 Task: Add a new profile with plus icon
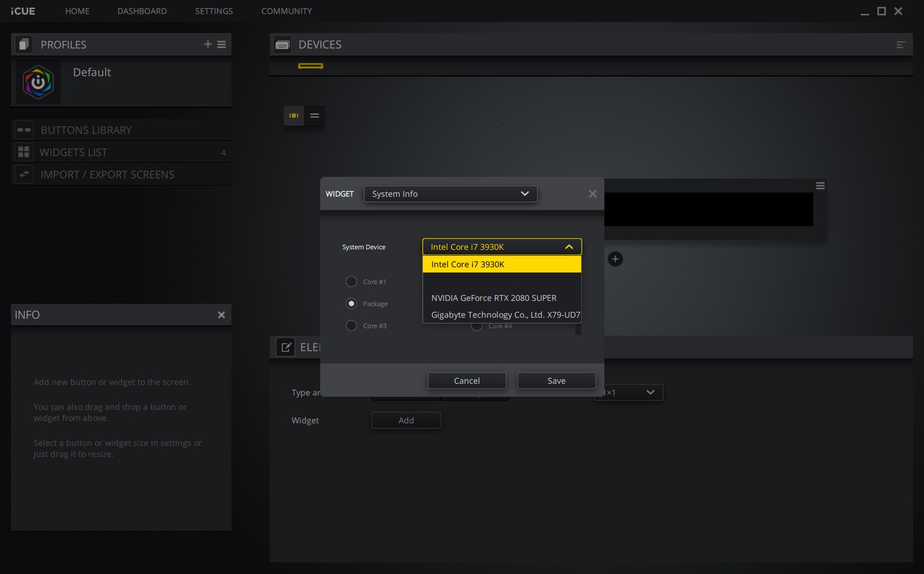(208, 44)
